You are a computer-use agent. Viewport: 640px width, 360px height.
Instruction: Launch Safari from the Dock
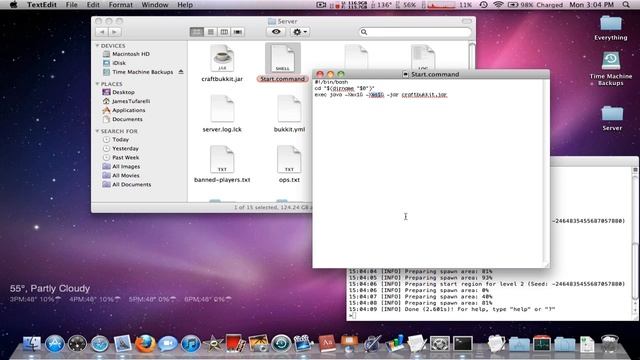click(x=100, y=344)
